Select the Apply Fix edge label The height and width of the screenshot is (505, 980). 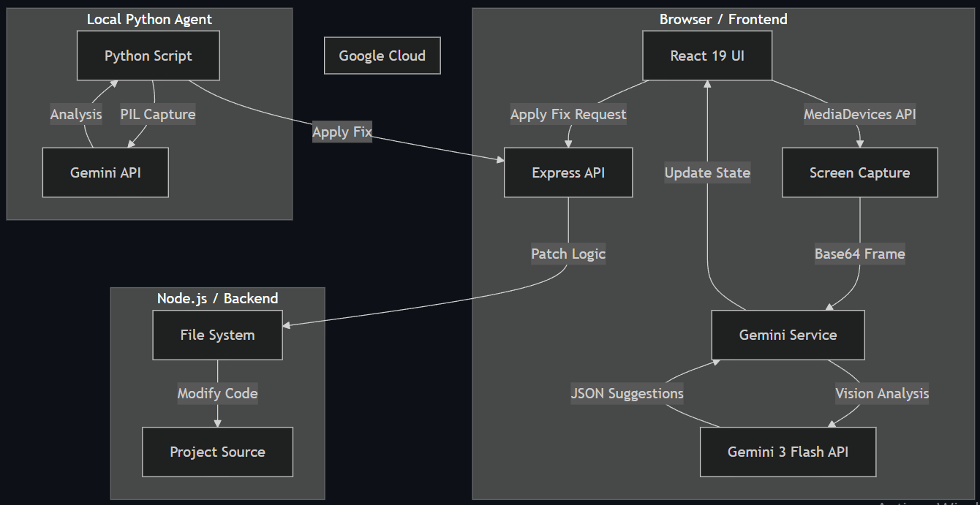click(342, 132)
